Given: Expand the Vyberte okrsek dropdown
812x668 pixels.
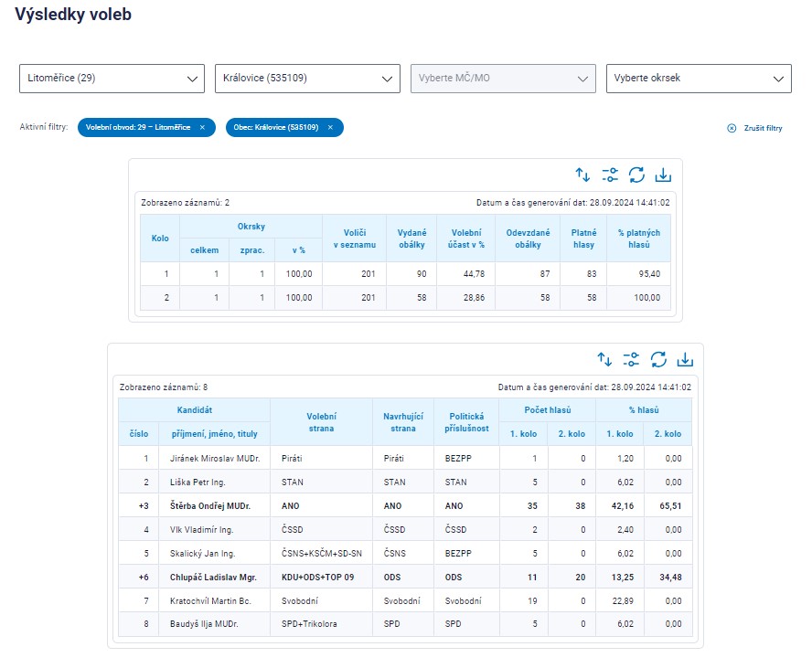Looking at the screenshot, I should pos(699,79).
